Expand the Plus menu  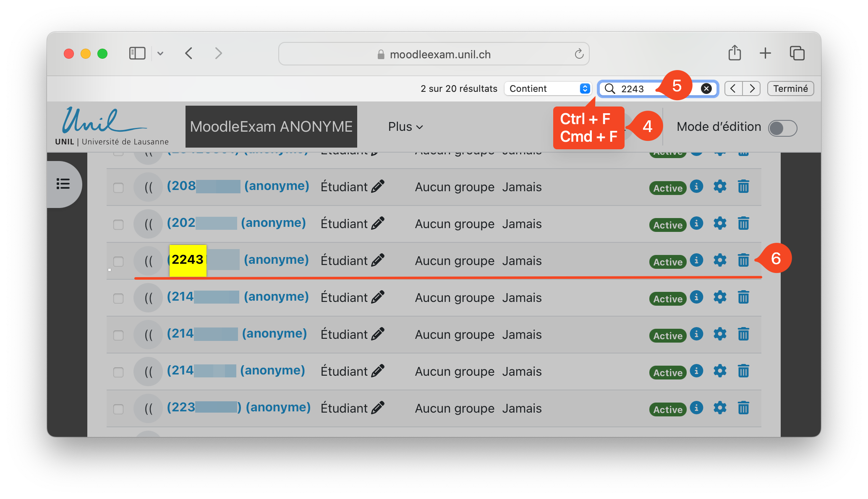[x=405, y=127]
